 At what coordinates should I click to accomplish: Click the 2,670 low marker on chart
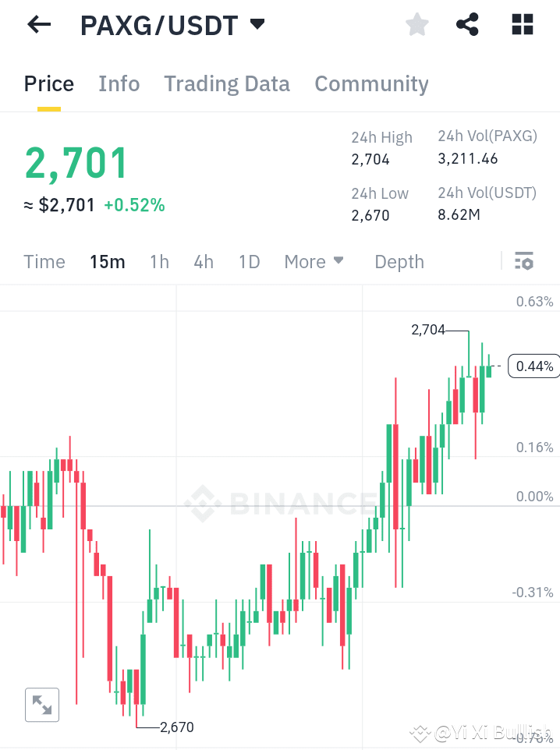tap(176, 727)
